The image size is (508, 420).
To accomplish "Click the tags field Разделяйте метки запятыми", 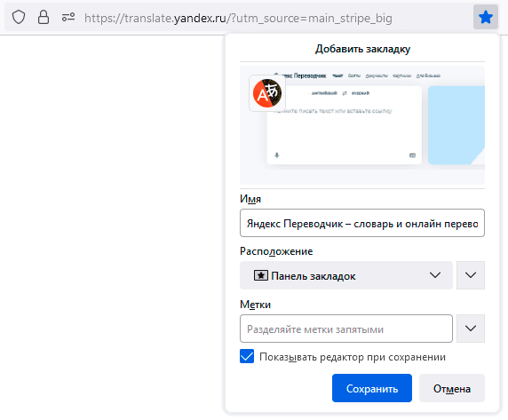I will click(346, 329).
